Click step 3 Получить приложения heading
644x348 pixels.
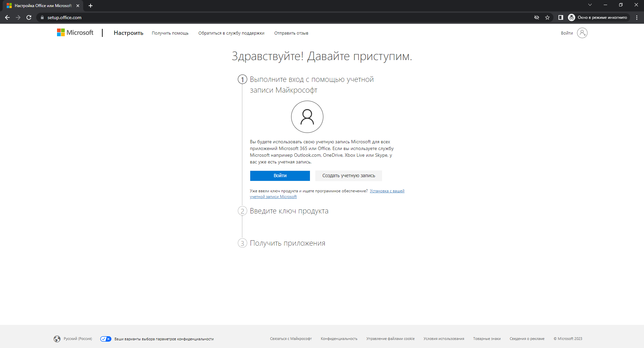287,243
